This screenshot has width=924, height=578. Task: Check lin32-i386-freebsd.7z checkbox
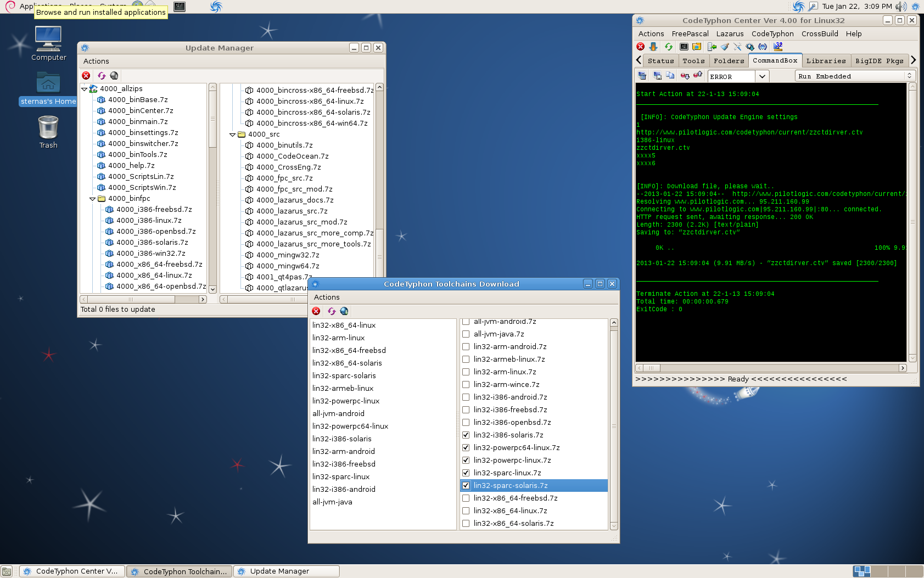pos(466,409)
